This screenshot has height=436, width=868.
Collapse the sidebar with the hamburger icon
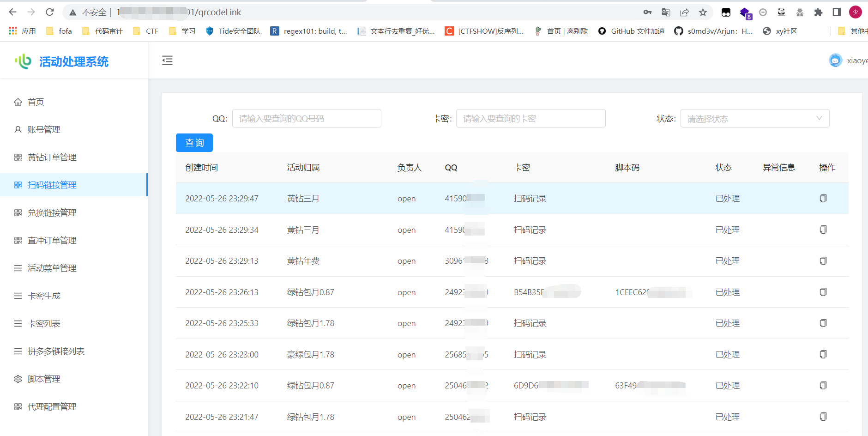pyautogui.click(x=167, y=61)
